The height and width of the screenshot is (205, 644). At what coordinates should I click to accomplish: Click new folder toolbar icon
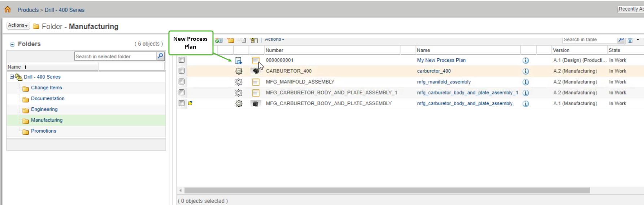tap(231, 40)
